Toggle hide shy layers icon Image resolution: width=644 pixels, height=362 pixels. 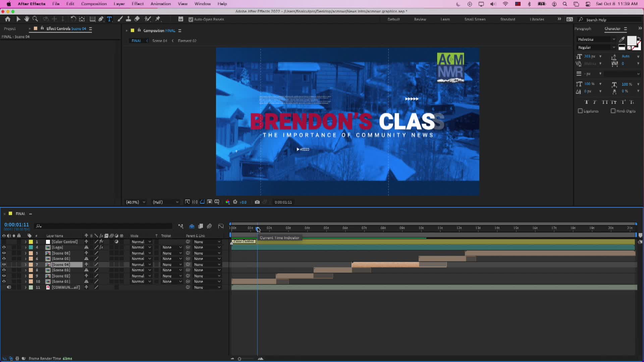(x=192, y=226)
